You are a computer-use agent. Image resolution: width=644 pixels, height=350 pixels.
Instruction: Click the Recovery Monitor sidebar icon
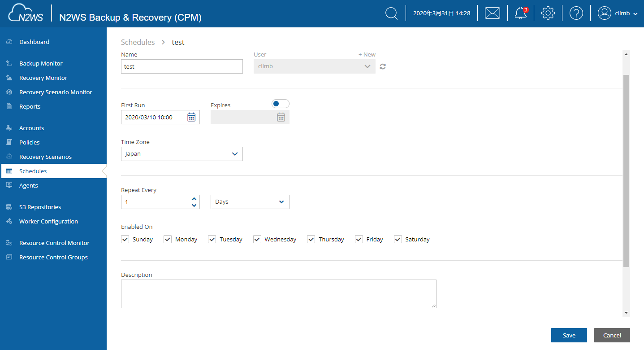coord(9,78)
